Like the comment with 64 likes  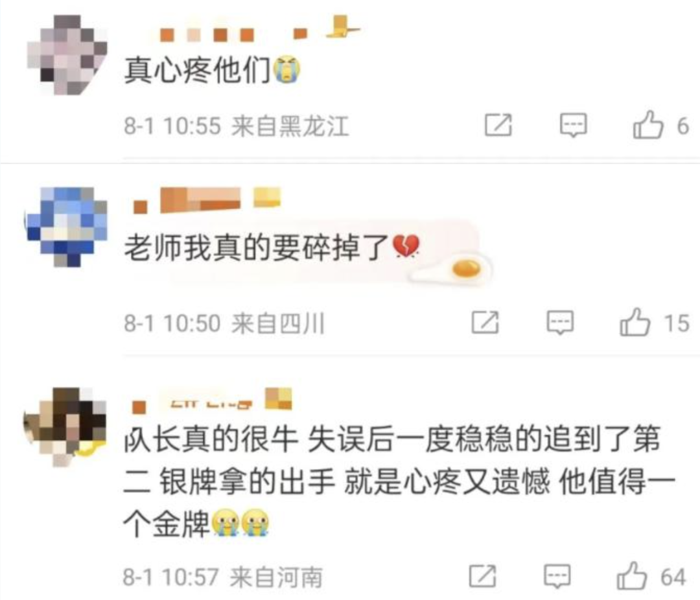[x=632, y=575]
